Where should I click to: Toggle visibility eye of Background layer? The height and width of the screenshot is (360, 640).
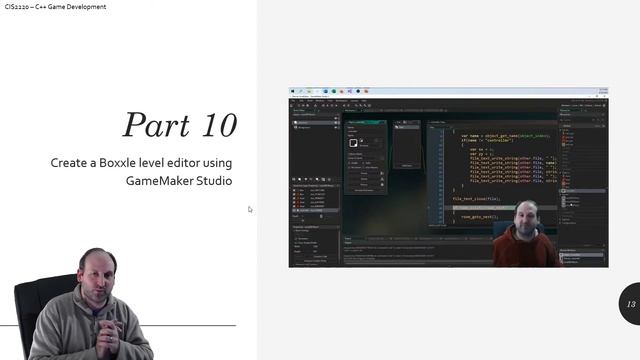point(336,127)
